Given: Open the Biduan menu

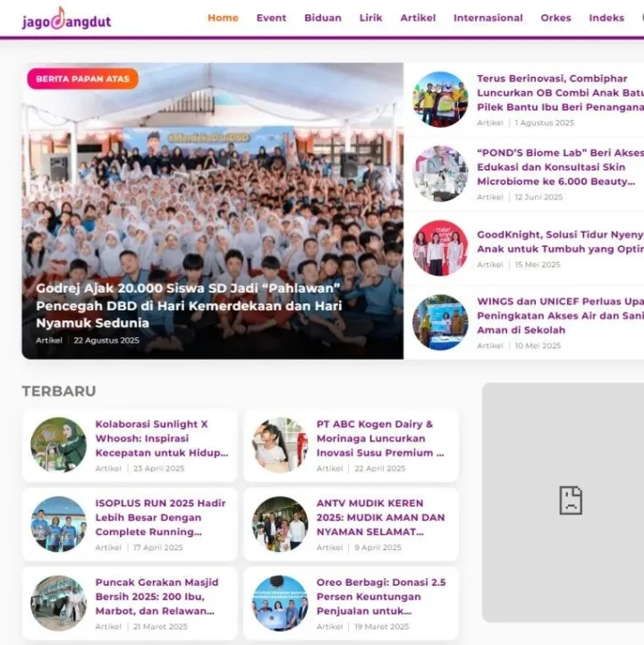Looking at the screenshot, I should pos(323,18).
